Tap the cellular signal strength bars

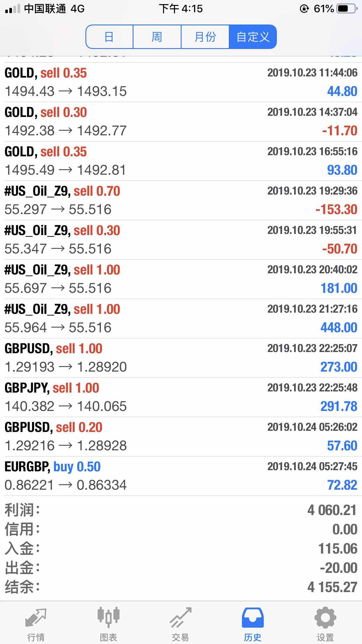tap(13, 9)
